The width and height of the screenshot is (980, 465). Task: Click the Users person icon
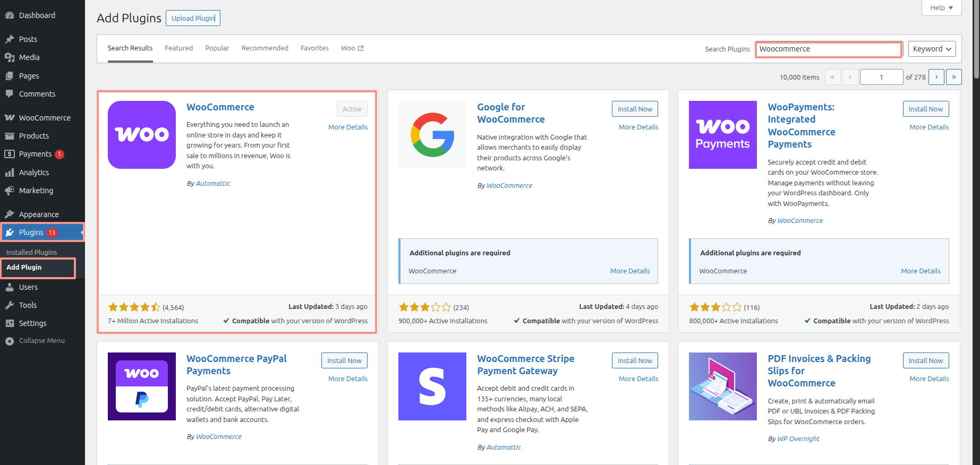[10, 287]
